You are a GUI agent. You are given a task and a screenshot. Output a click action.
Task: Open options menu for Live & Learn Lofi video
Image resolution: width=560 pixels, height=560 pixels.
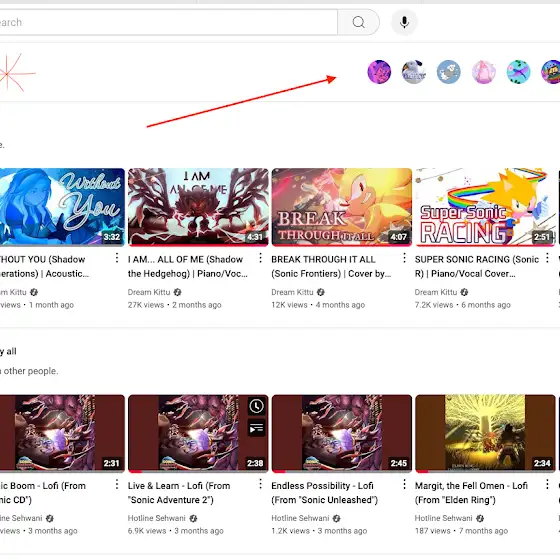tap(260, 484)
